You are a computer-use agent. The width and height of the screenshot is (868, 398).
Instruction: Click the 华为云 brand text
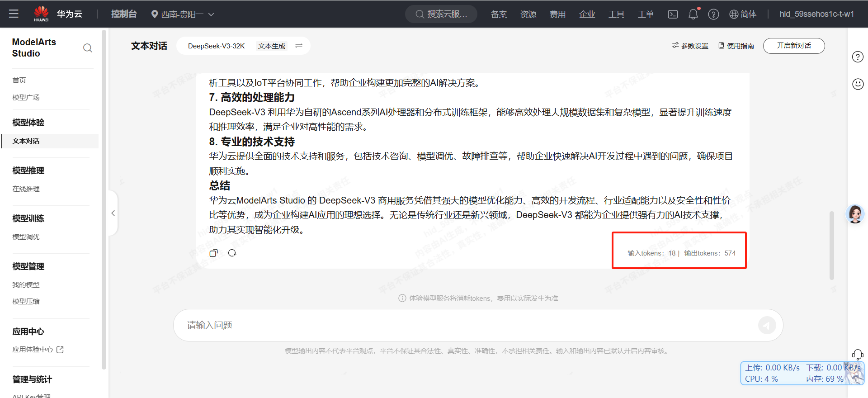tap(70, 14)
